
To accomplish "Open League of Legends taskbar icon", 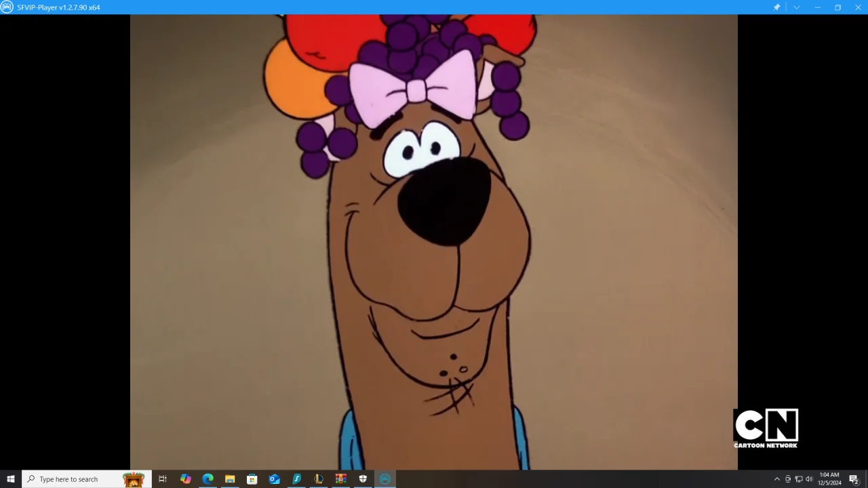I will [x=319, y=479].
